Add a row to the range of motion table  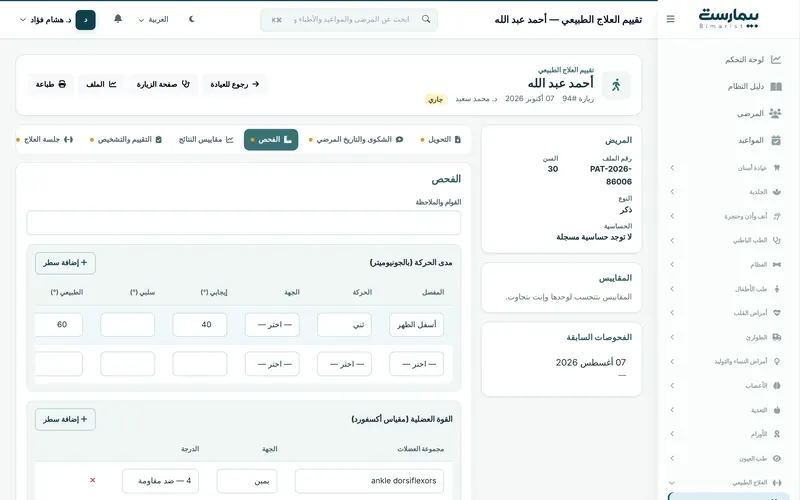65,263
